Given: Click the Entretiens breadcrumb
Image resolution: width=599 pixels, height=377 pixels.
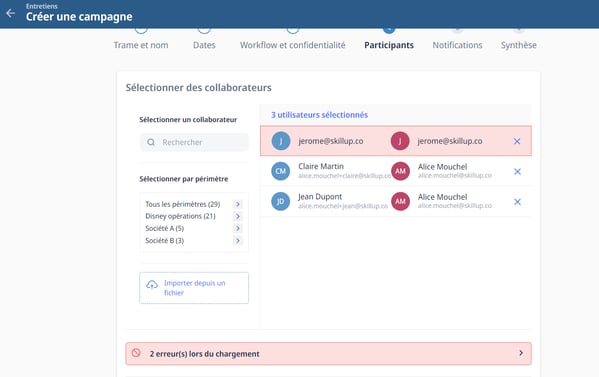Looking at the screenshot, I should pyautogui.click(x=42, y=6).
